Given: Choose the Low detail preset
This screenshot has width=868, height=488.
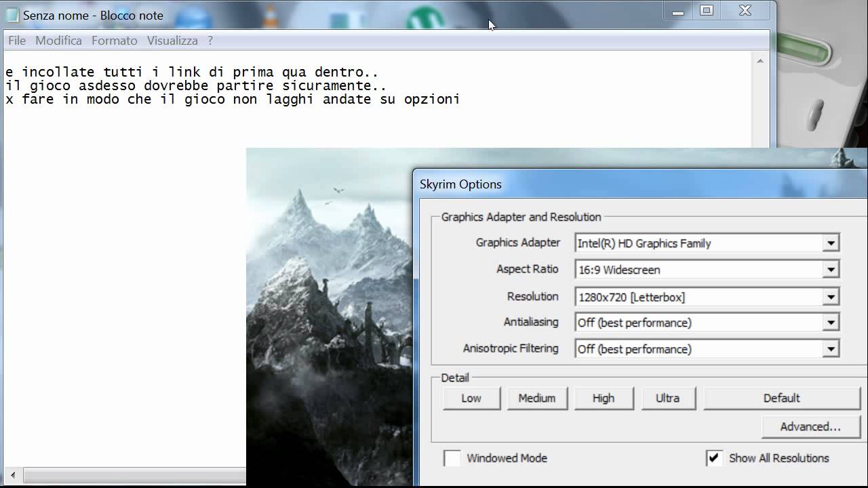Looking at the screenshot, I should coord(471,399).
